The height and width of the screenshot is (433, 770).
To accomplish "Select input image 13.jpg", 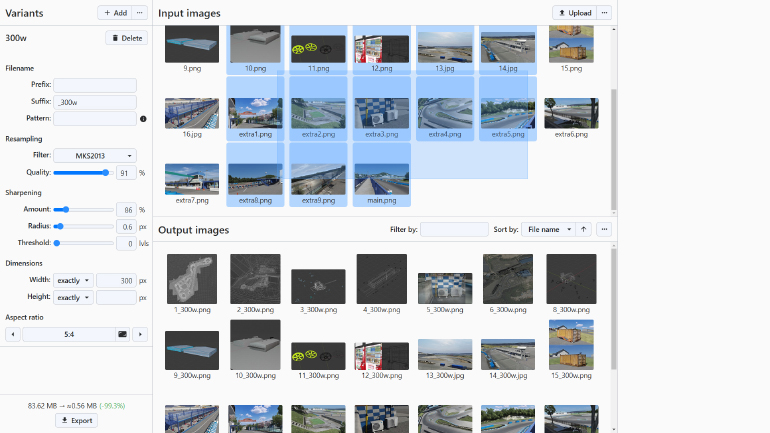I will click(x=445, y=49).
